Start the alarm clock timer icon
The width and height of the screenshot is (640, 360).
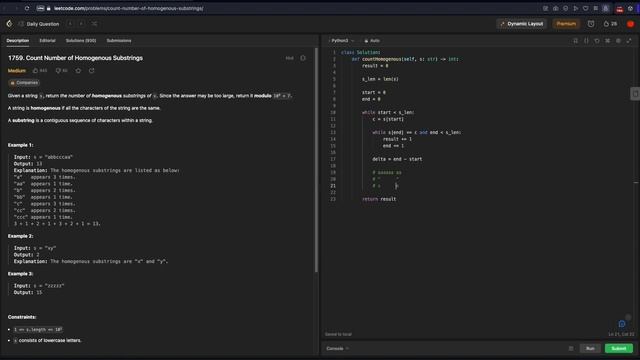[591, 24]
